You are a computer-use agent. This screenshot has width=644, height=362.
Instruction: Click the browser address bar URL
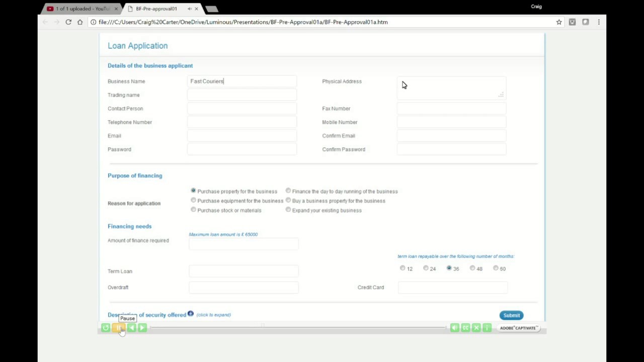[244, 22]
